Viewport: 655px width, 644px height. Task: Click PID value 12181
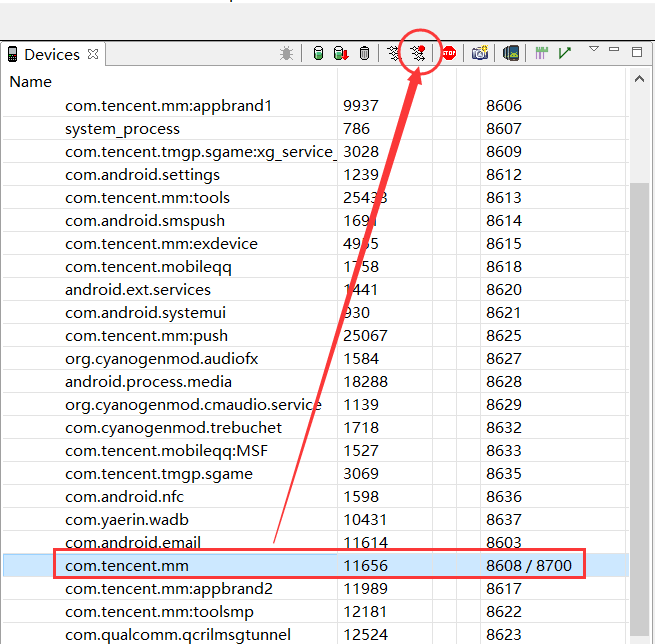coord(366,611)
